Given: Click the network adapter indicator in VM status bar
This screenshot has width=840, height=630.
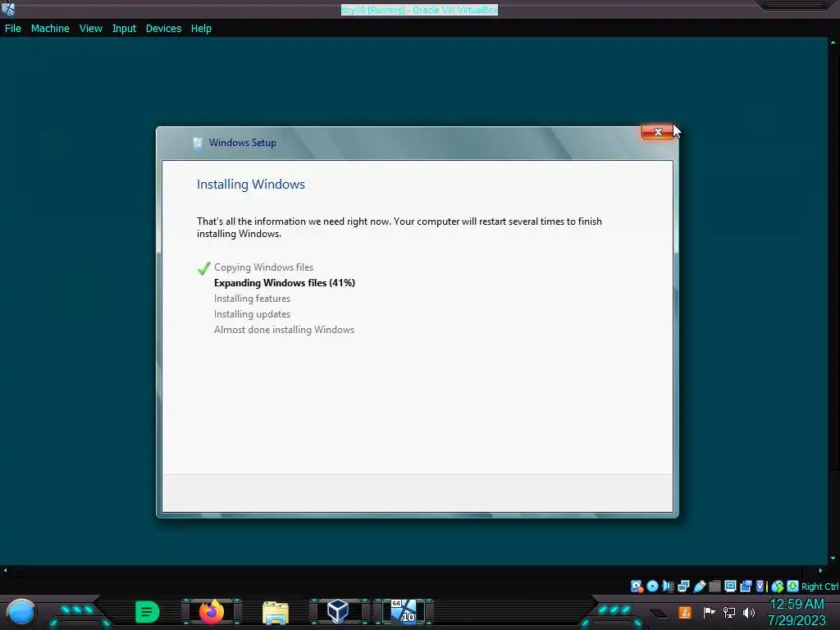Looking at the screenshot, I should [x=683, y=586].
